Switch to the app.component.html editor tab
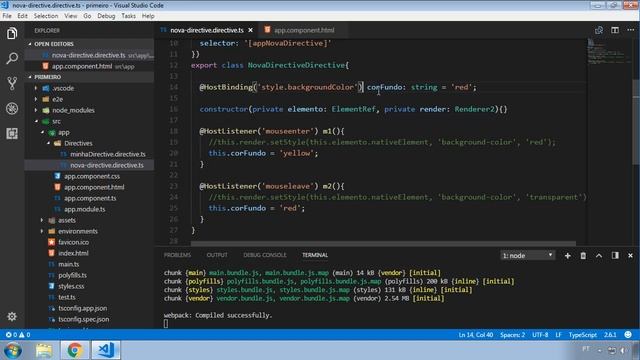Screen dimensions: 640x360 [304, 30]
